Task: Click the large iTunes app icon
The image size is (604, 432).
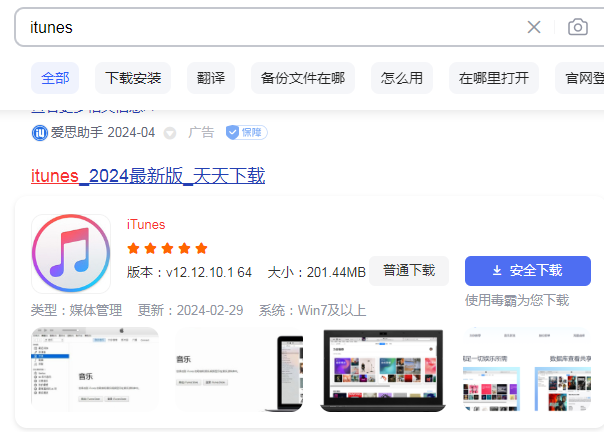Action: pyautogui.click(x=71, y=253)
